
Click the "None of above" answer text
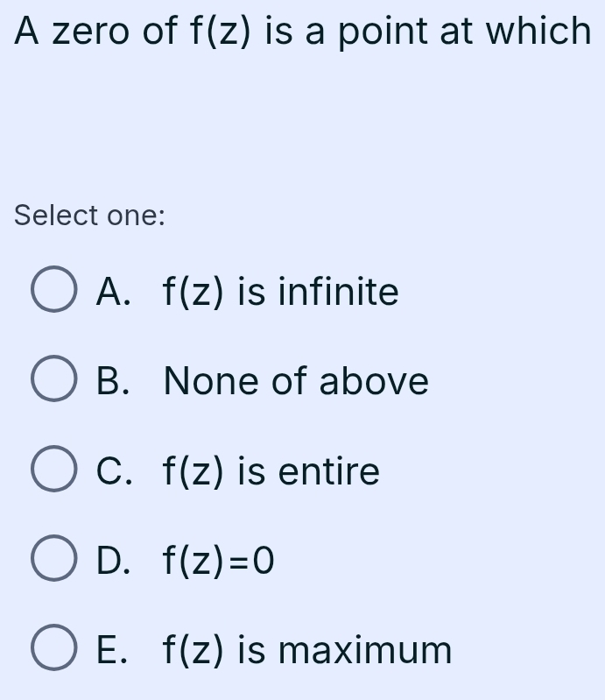pyautogui.click(x=296, y=381)
